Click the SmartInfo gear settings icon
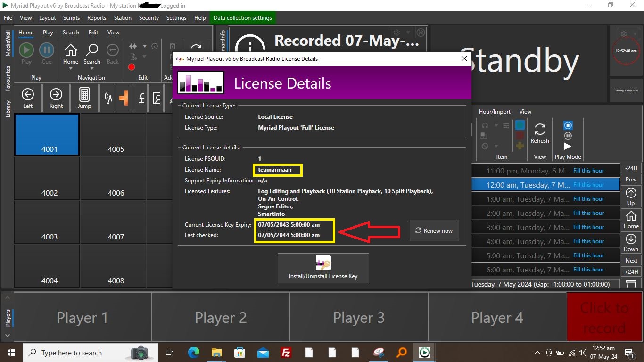The image size is (644, 362). tap(397, 33)
